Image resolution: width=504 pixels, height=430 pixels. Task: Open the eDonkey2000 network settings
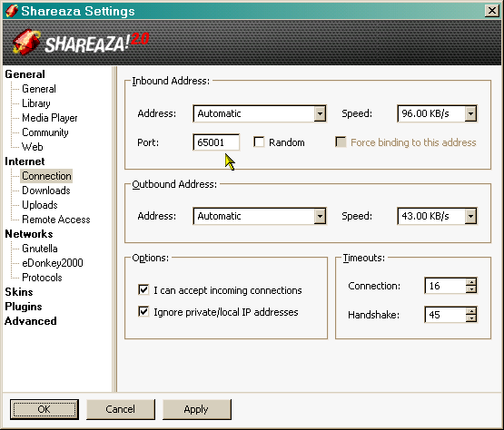(53, 263)
